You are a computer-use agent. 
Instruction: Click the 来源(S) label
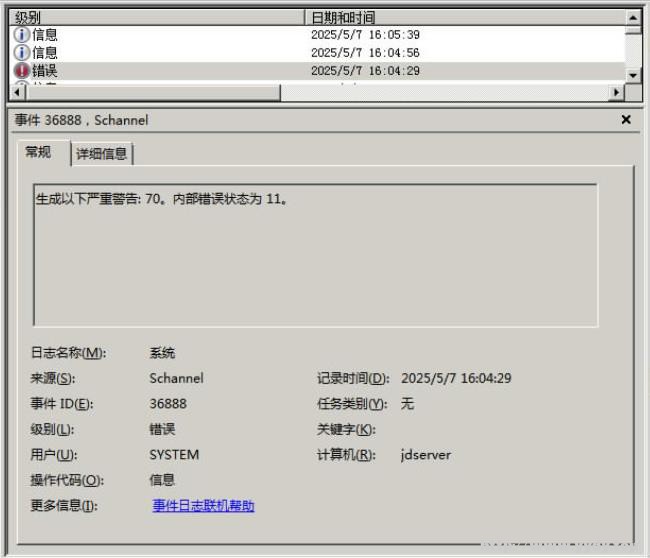tap(53, 378)
